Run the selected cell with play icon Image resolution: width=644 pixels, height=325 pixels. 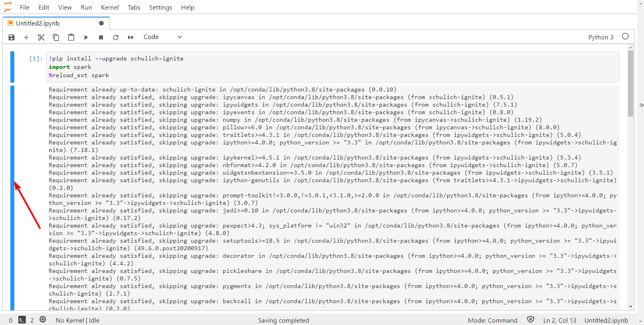(x=86, y=37)
